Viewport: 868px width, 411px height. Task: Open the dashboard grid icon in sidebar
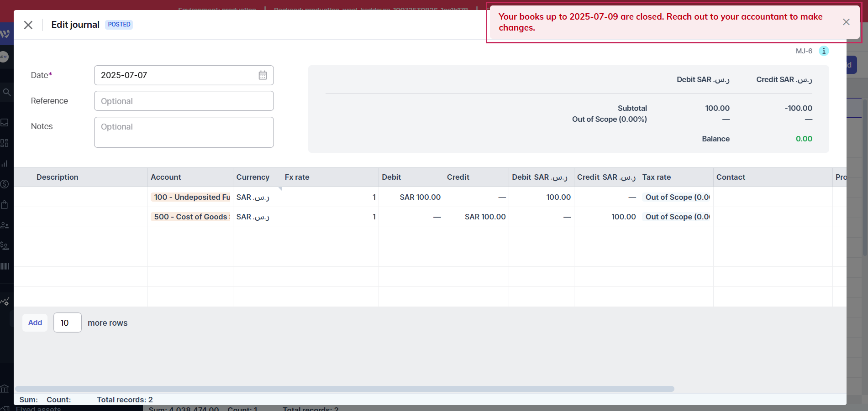pos(5,143)
